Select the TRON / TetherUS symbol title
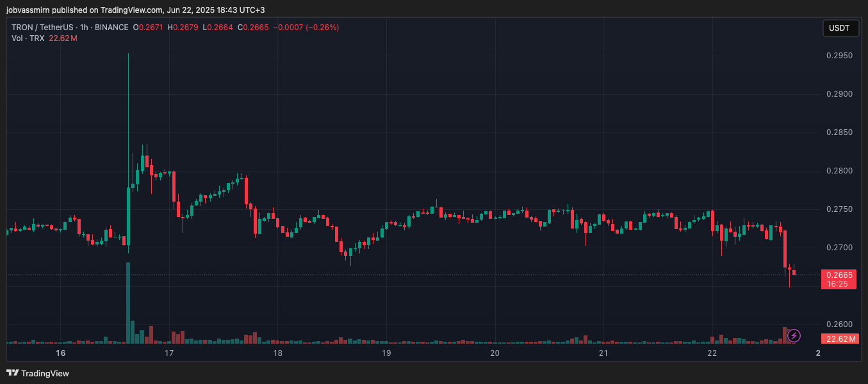This screenshot has width=868, height=384. (x=40, y=28)
